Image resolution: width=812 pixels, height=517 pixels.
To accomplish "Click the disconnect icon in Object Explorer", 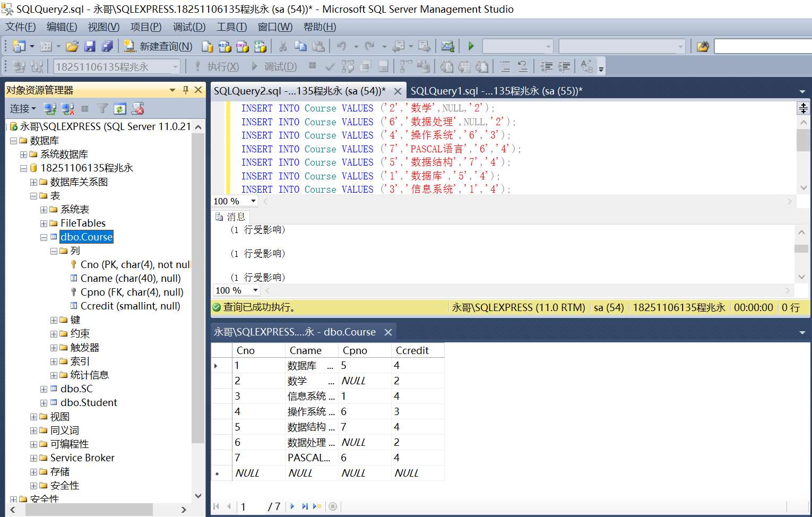I will pos(67,109).
